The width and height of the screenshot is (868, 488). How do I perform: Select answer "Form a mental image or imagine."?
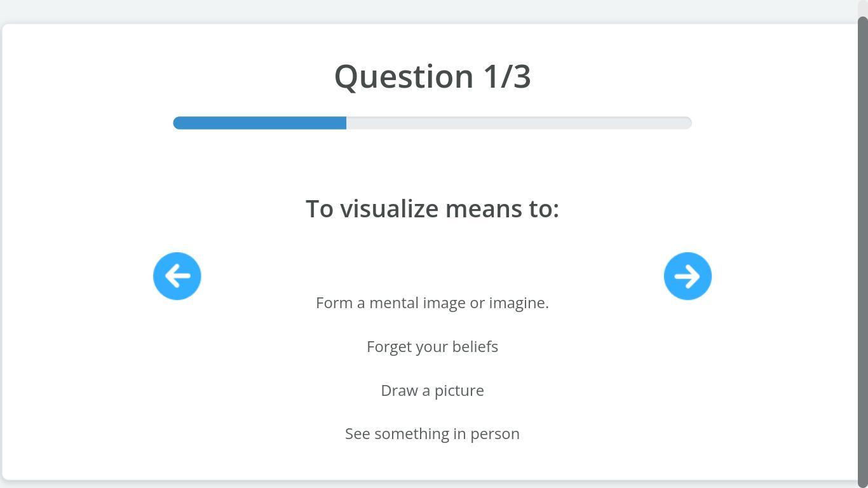(432, 303)
